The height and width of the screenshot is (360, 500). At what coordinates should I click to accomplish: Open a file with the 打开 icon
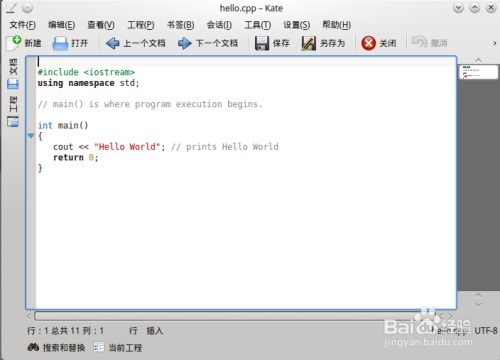click(60, 43)
